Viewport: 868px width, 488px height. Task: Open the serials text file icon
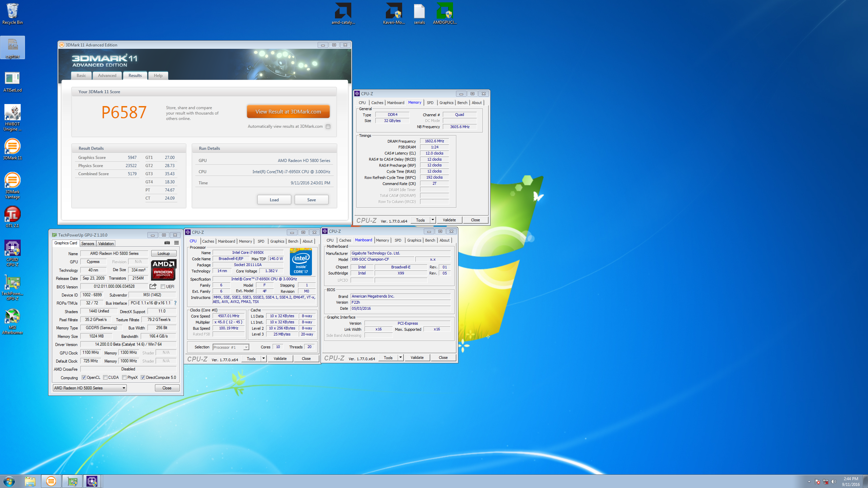419,14
